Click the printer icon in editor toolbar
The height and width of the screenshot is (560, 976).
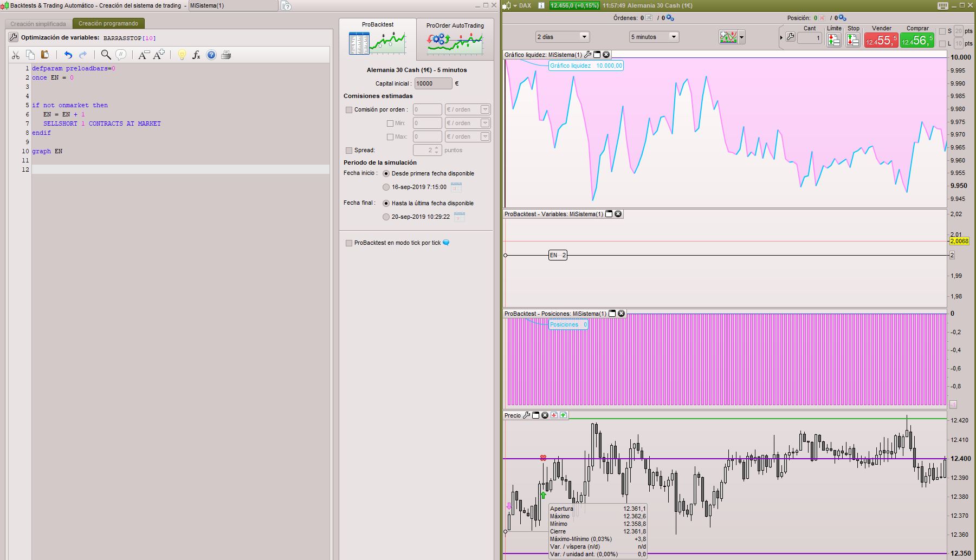pyautogui.click(x=226, y=55)
